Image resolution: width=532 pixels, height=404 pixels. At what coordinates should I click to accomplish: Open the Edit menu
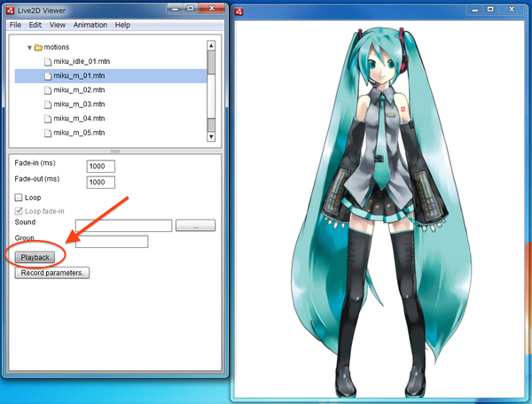[35, 25]
